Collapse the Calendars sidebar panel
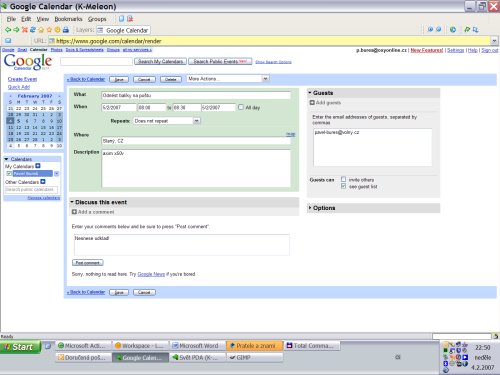 6,159
